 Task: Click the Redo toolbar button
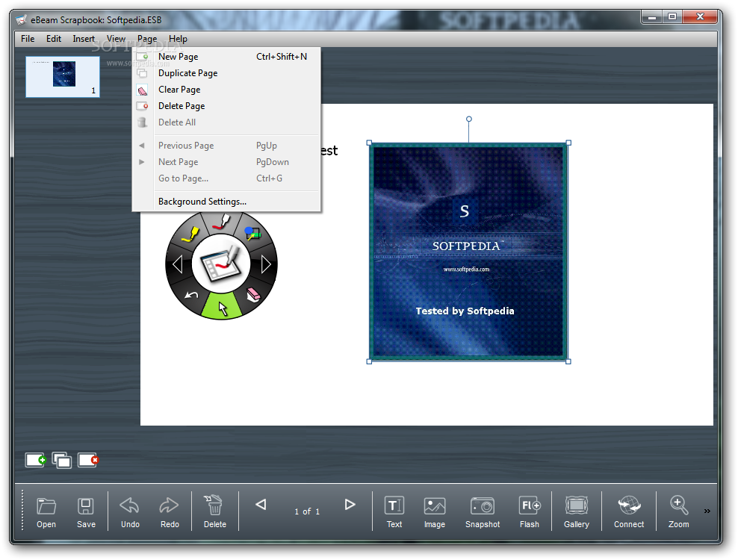pyautogui.click(x=170, y=512)
